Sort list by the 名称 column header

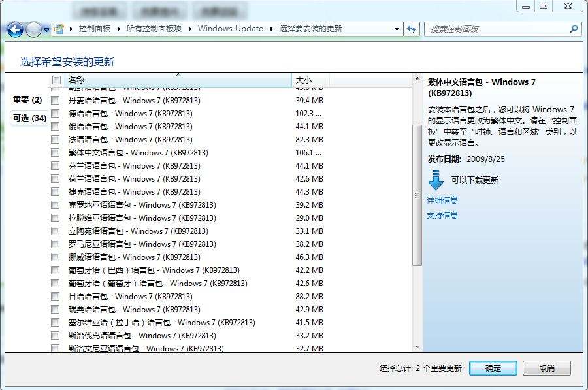coord(178,80)
